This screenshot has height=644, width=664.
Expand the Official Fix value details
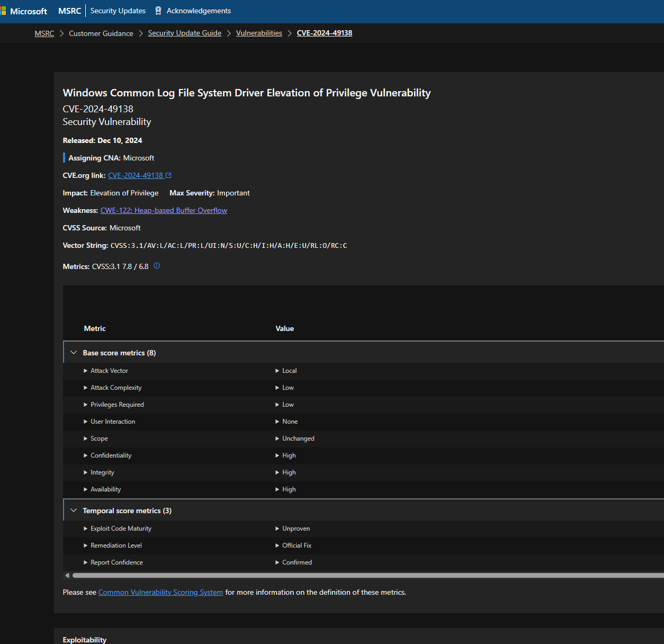pos(277,545)
